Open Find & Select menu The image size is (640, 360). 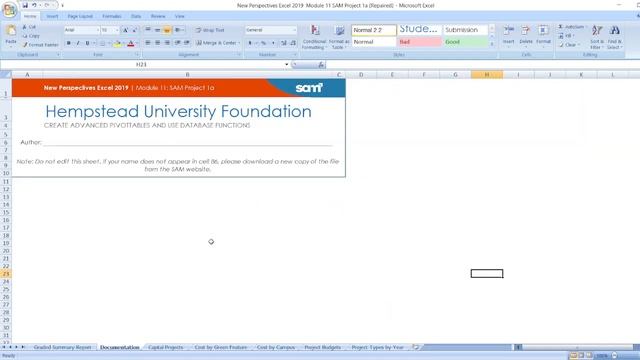614,37
